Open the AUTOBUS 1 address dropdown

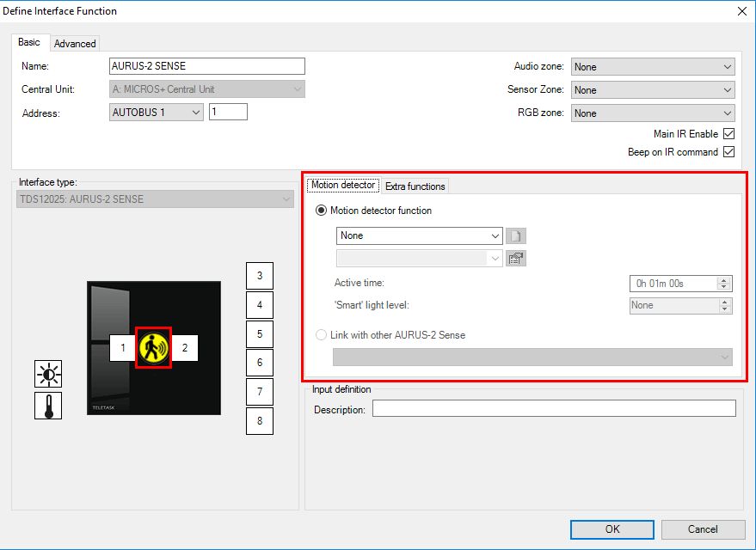[157, 112]
